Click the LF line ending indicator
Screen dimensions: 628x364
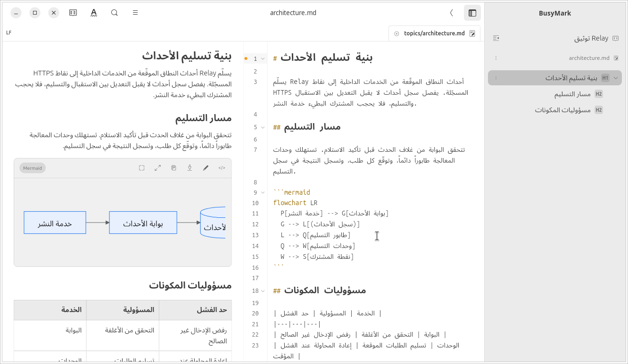9,33
